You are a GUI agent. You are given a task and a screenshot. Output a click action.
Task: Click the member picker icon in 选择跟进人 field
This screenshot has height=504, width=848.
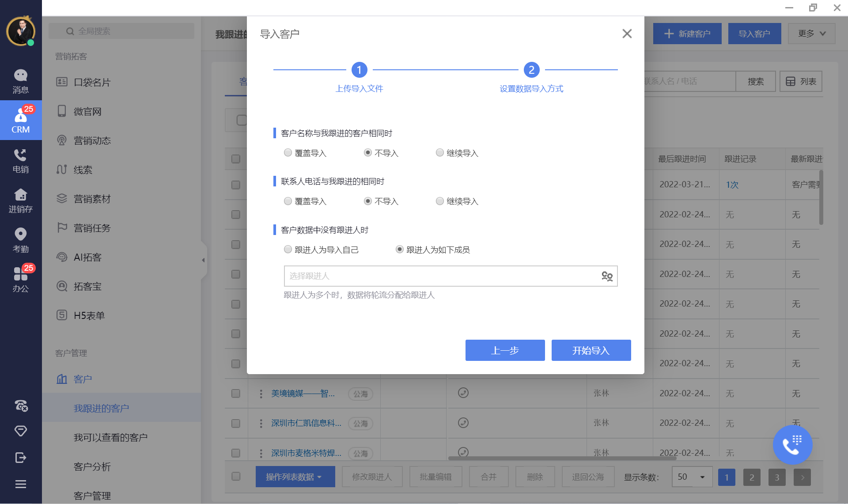[x=607, y=277]
